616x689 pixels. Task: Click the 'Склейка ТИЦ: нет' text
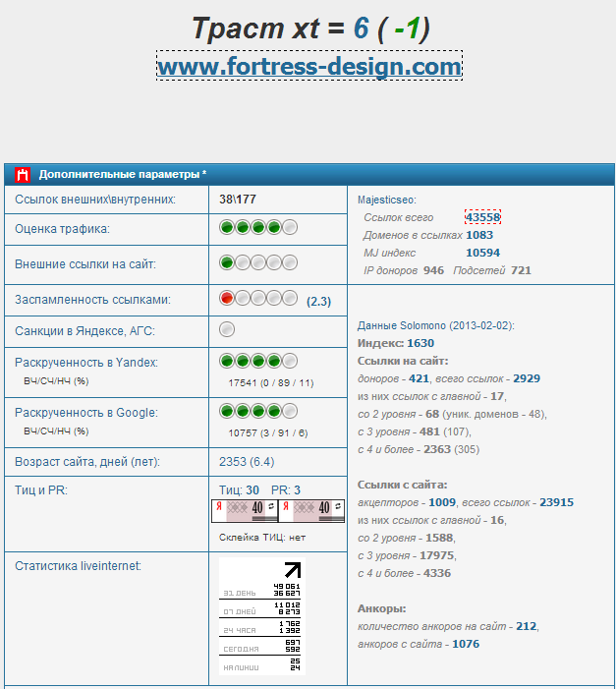click(x=262, y=538)
